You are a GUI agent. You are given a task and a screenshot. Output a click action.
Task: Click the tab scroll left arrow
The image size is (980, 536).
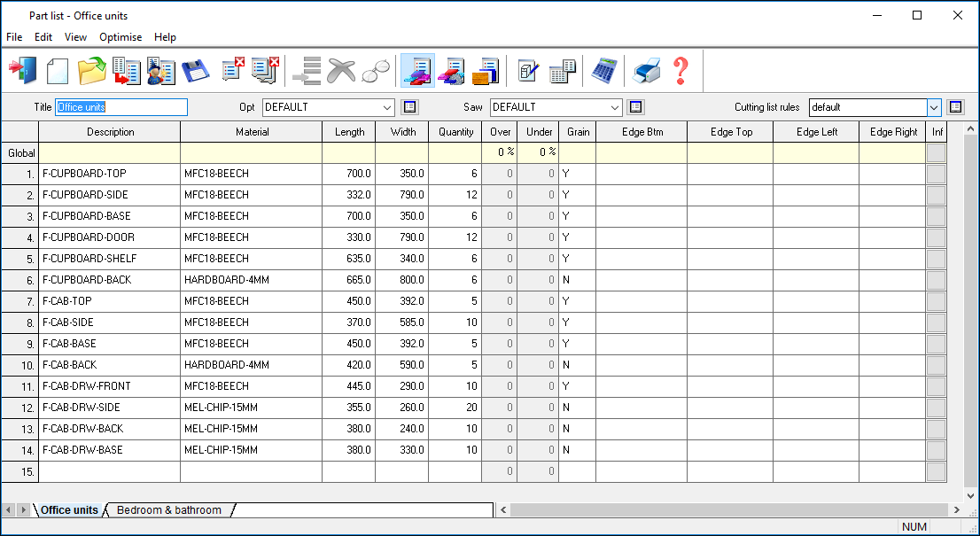[x=8, y=509]
